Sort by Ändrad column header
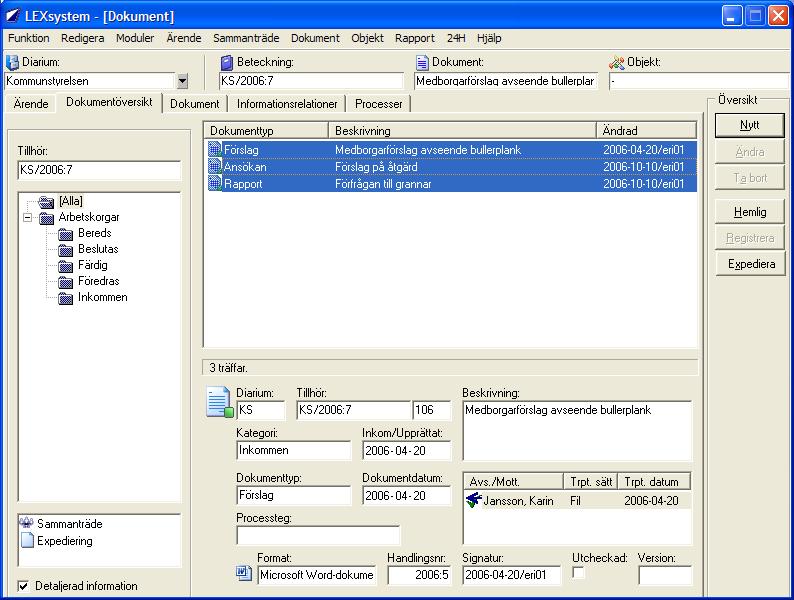The height and width of the screenshot is (600, 794). pyautogui.click(x=647, y=131)
